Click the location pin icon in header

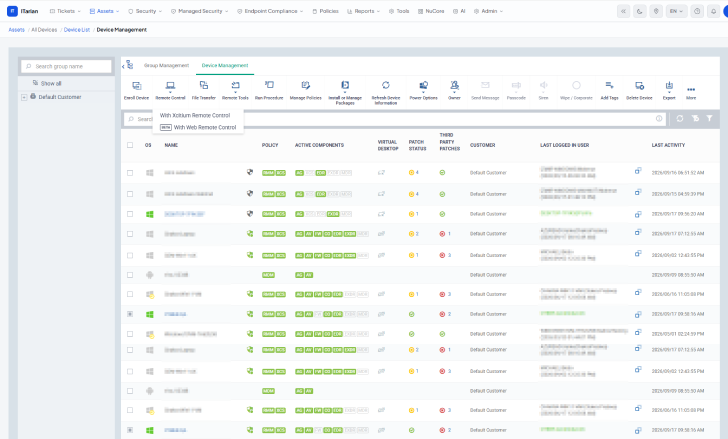tap(656, 11)
